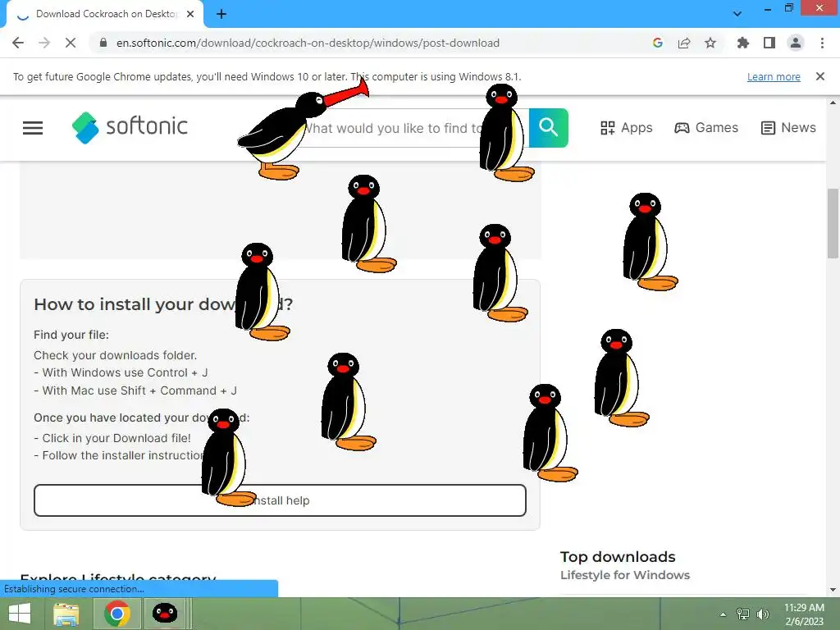Open the Apps section
Screen dimensions: 840x630
pos(626,127)
